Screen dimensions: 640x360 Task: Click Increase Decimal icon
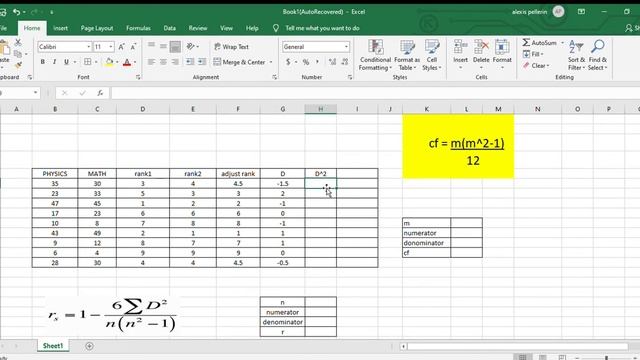pos(332,62)
